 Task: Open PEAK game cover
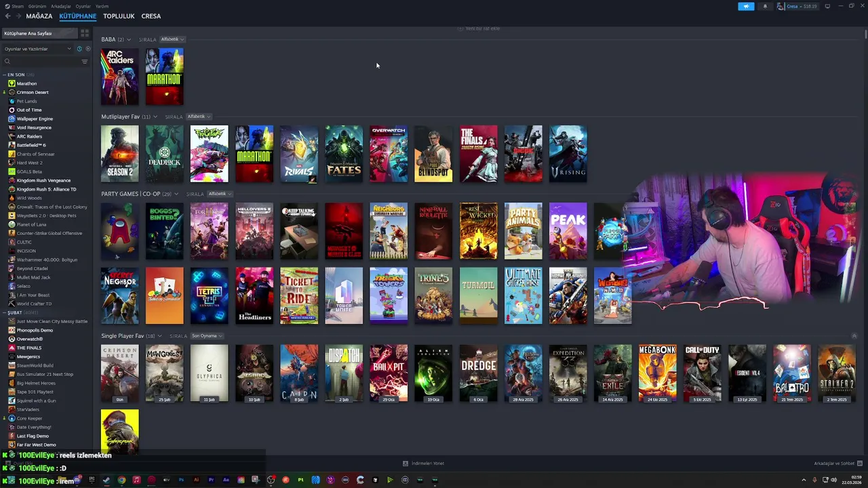coord(568,231)
